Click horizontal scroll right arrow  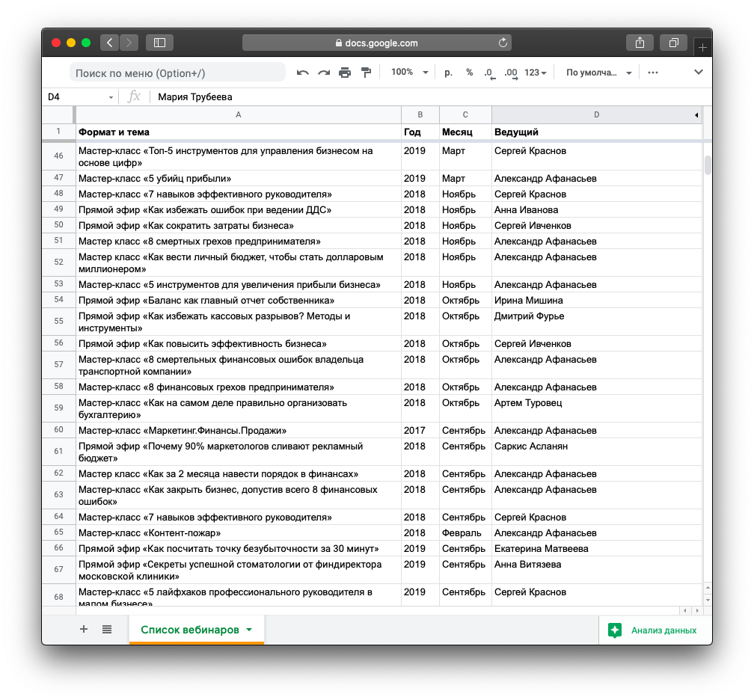(697, 610)
